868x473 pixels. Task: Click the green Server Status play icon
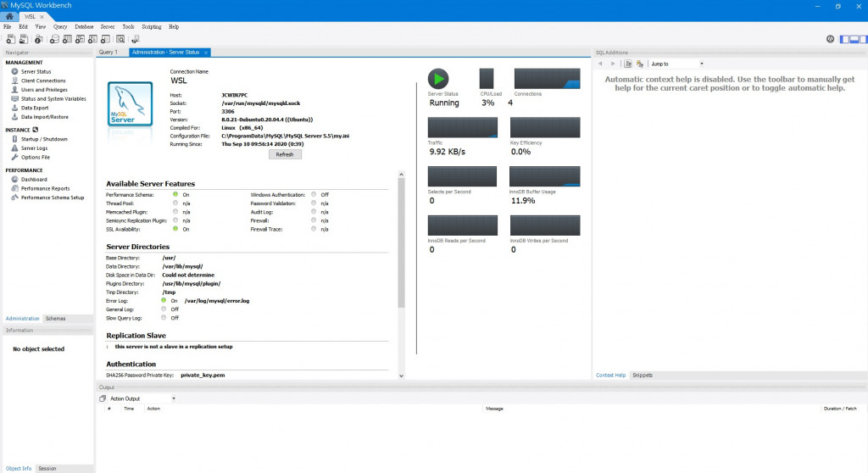(438, 79)
